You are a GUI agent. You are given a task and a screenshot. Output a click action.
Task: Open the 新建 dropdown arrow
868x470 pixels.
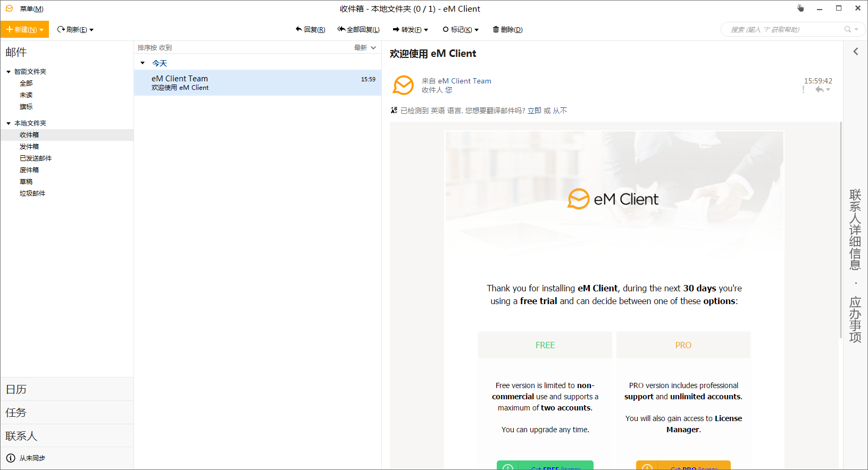41,30
